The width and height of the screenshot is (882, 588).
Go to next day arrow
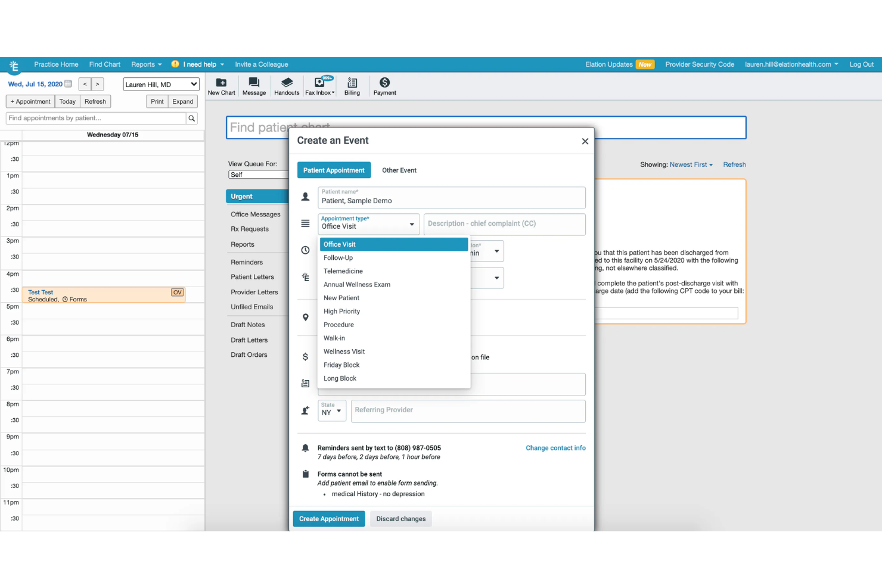(98, 85)
